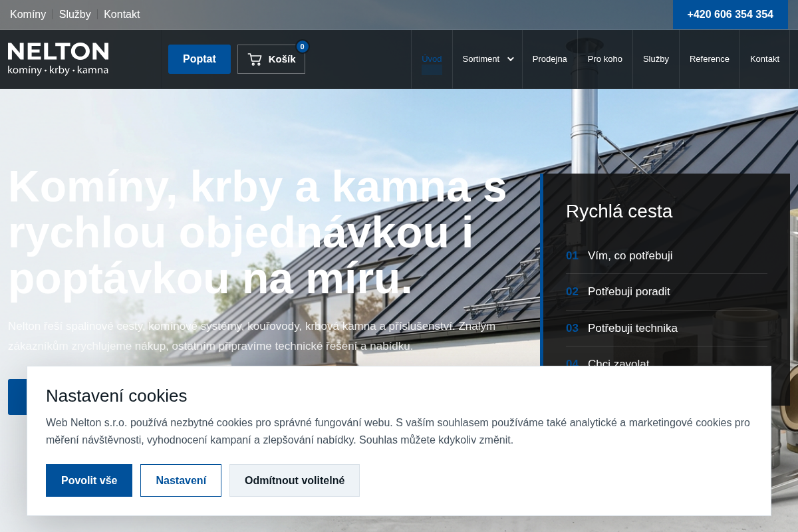Expand the Sortiment dropdown chevron
The width and height of the screenshot is (798, 532).
coord(511,59)
